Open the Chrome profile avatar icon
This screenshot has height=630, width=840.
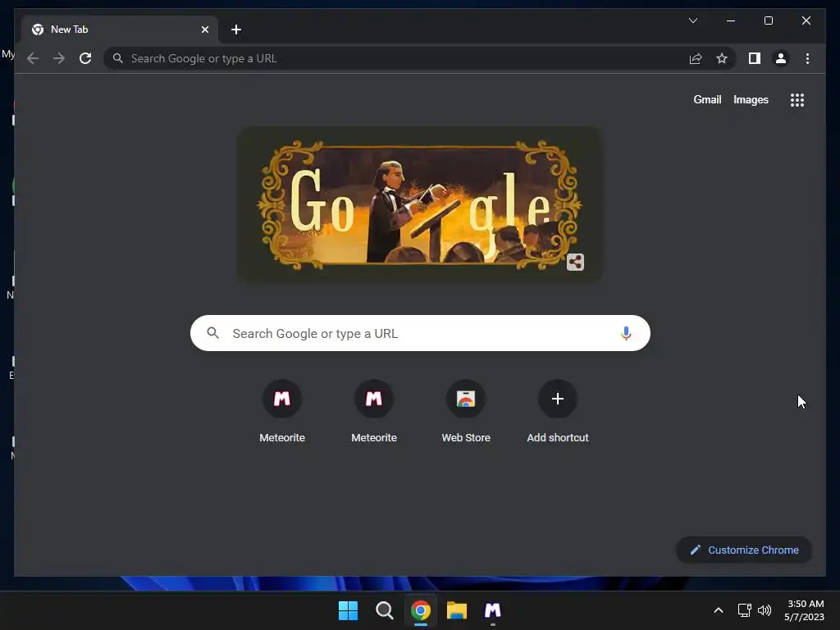tap(781, 58)
